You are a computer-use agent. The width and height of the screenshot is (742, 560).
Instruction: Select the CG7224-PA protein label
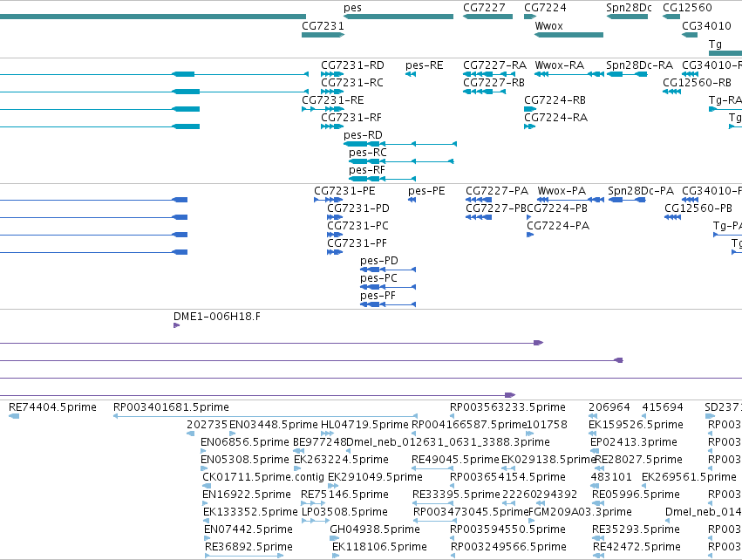click(558, 226)
